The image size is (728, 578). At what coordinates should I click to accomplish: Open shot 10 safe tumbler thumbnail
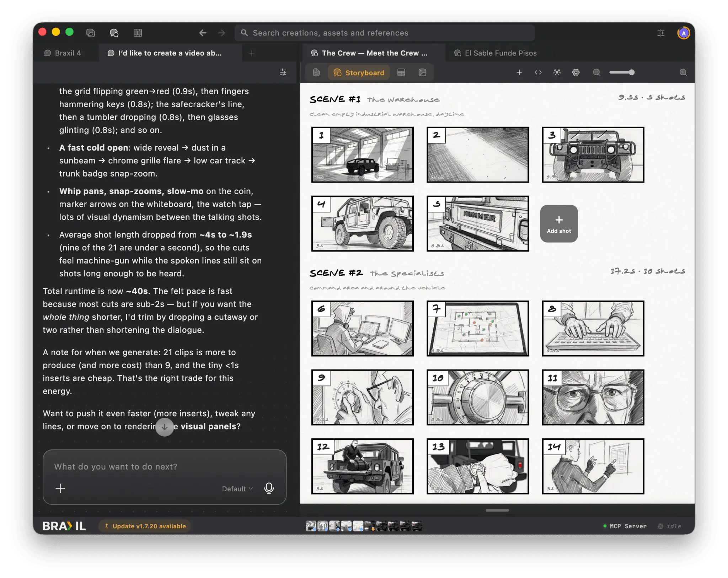tap(477, 397)
